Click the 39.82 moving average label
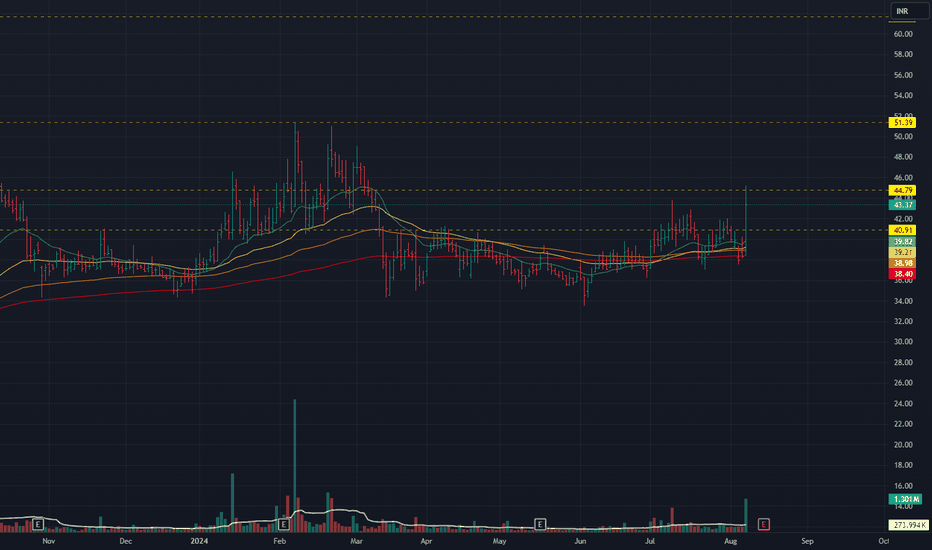Image resolution: width=932 pixels, height=550 pixels. click(902, 241)
